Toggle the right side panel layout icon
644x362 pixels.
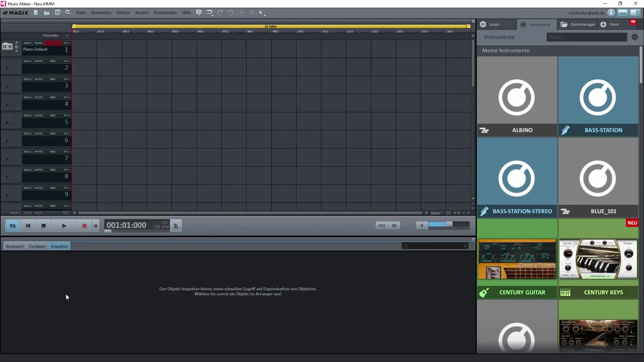pos(635,13)
